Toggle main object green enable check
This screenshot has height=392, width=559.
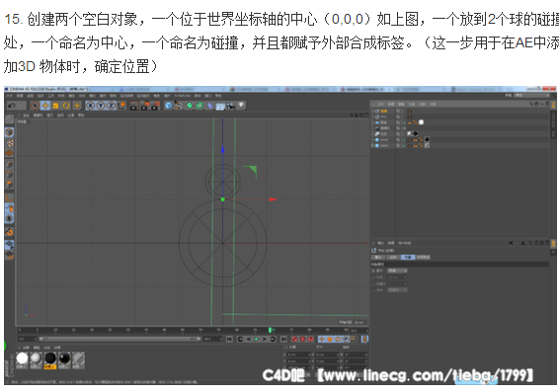(x=404, y=145)
